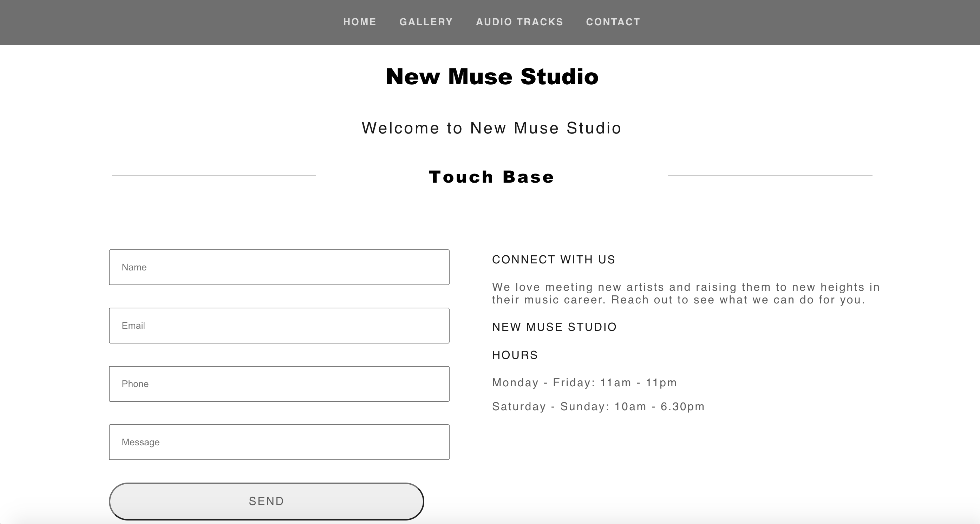This screenshot has width=980, height=524.
Task: Select the Phone text box
Action: (x=279, y=384)
